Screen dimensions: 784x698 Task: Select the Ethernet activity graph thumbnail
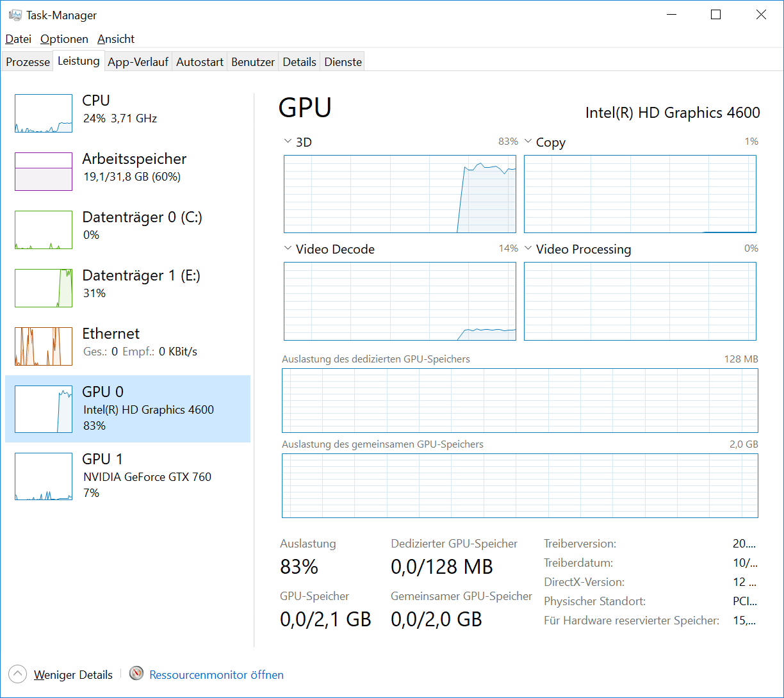(44, 346)
